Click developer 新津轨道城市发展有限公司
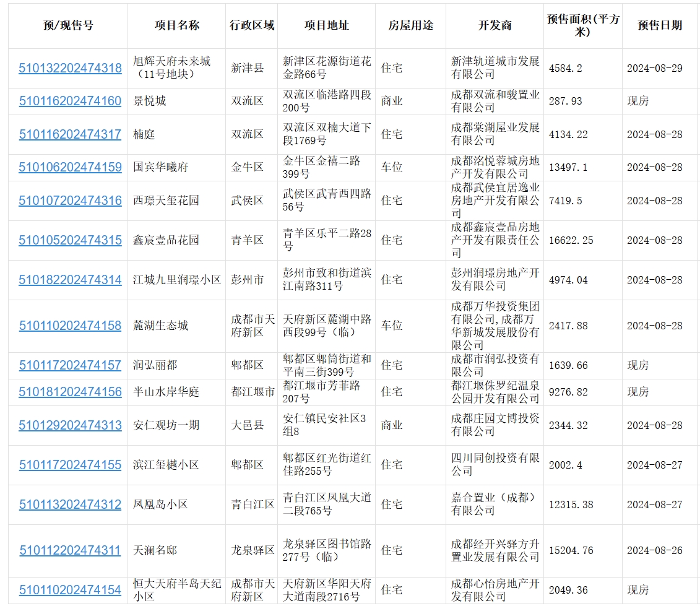The width and height of the screenshot is (700, 606). (x=495, y=68)
